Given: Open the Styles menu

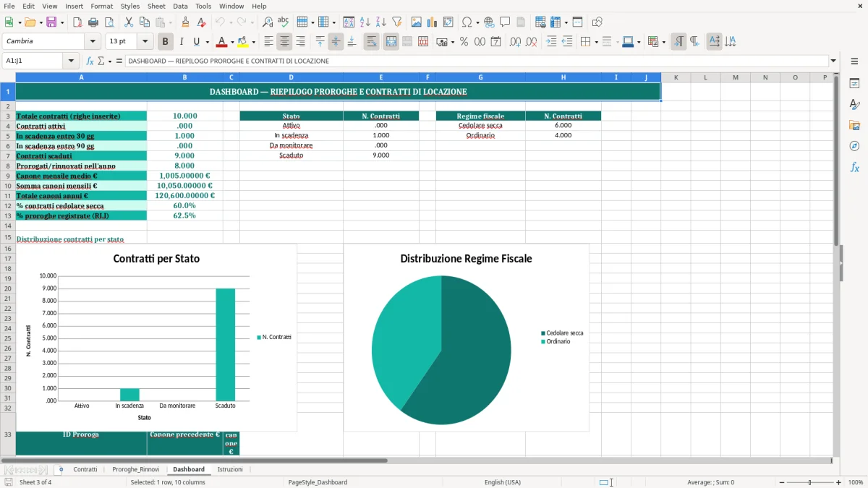Looking at the screenshot, I should (130, 6).
